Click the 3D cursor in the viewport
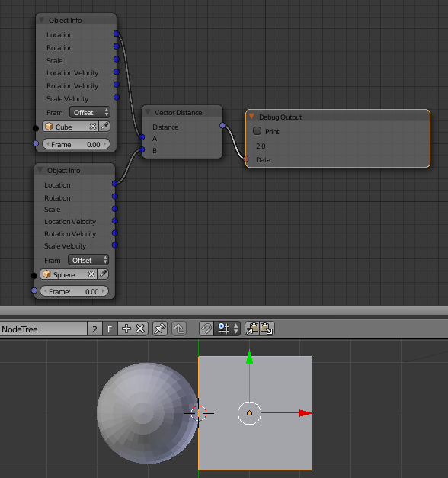This screenshot has width=448, height=478. click(199, 413)
